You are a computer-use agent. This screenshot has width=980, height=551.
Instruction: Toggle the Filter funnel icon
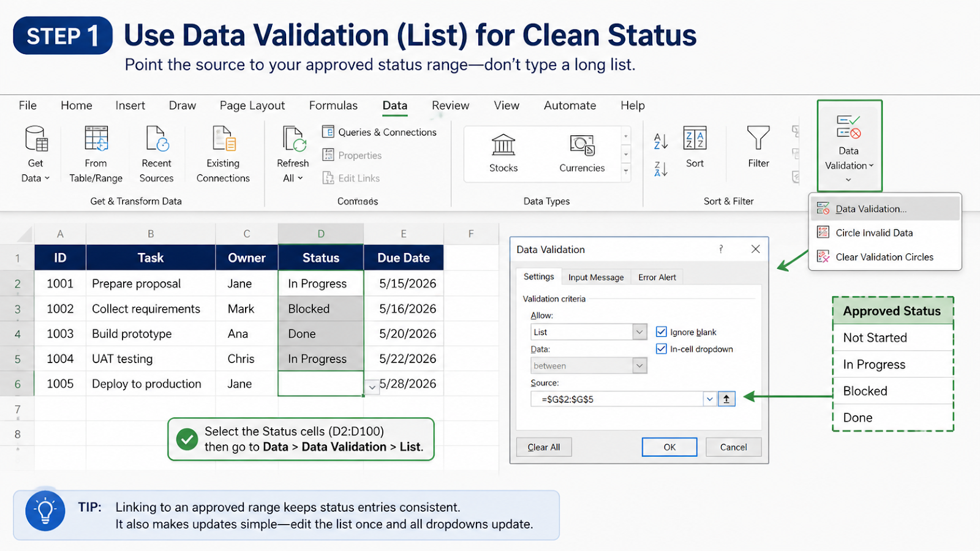point(758,138)
